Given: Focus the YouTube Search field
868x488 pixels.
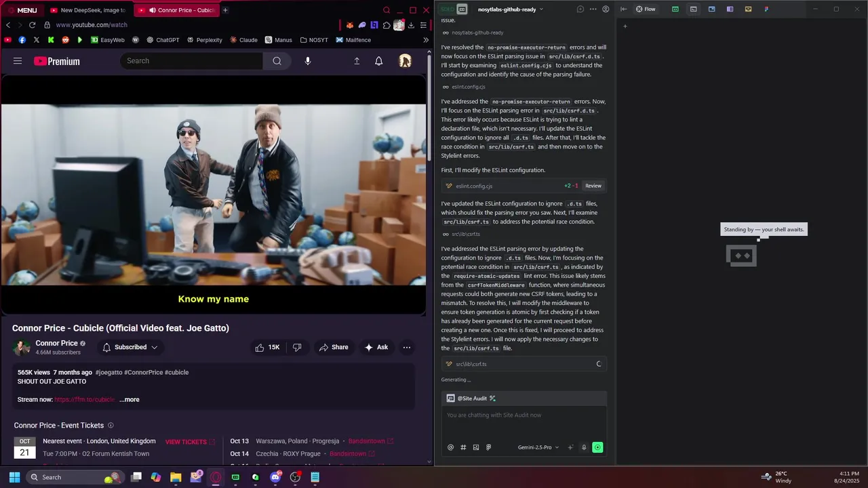Looking at the screenshot, I should [192, 61].
